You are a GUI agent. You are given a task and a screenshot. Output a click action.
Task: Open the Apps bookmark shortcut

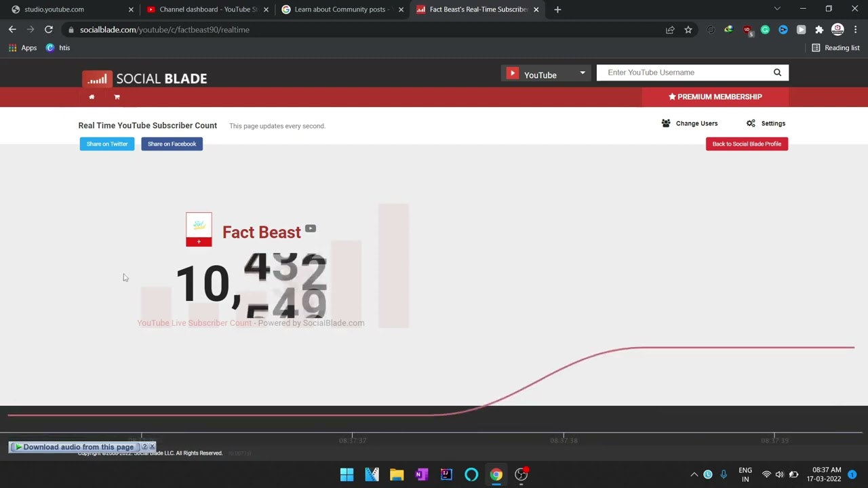[x=22, y=48]
